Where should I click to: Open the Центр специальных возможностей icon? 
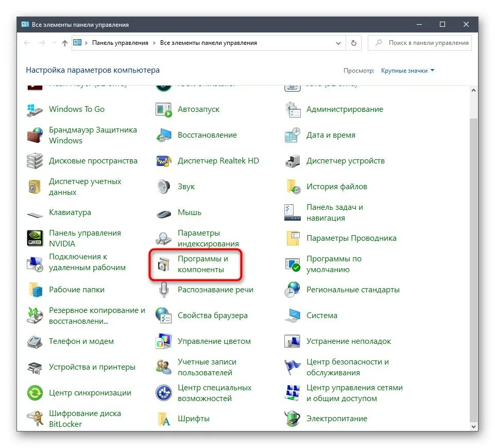coord(163,393)
